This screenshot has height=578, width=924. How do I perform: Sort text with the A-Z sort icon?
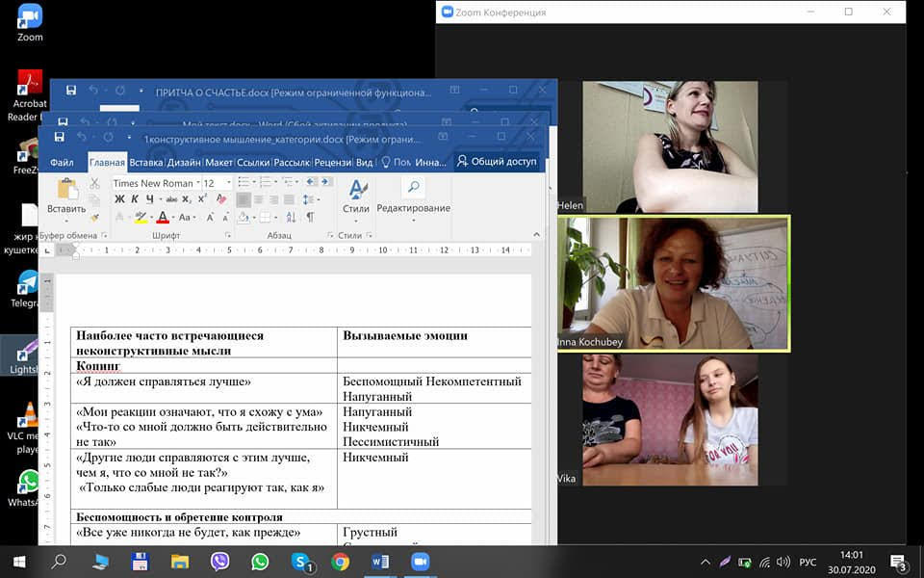[291, 217]
